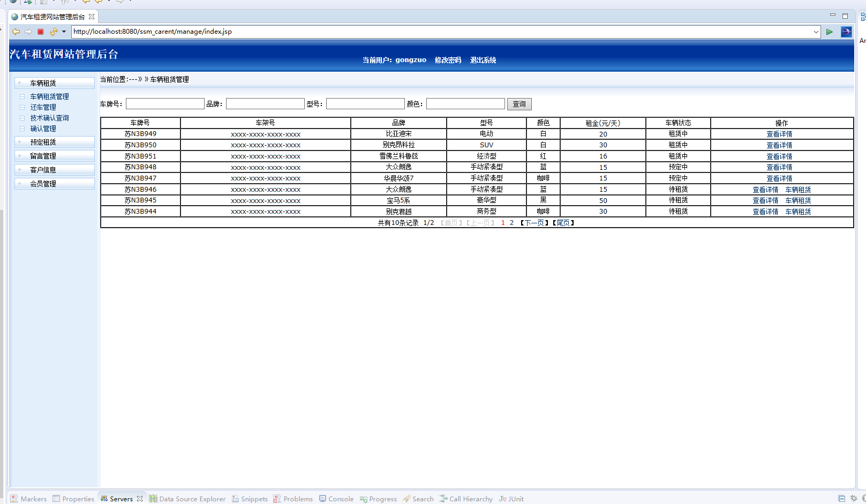The image size is (866, 504).
Task: Switch to the Markers tab
Action: [x=29, y=499]
